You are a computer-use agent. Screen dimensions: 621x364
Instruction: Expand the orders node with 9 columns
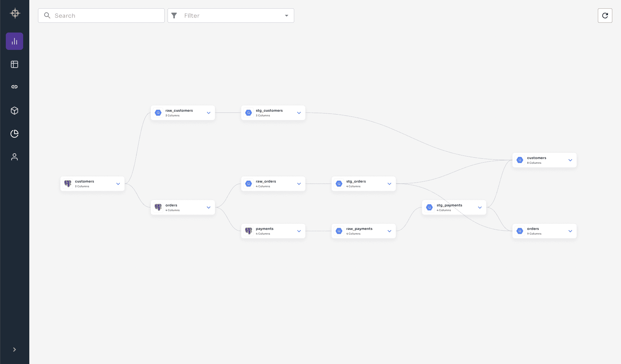point(570,231)
